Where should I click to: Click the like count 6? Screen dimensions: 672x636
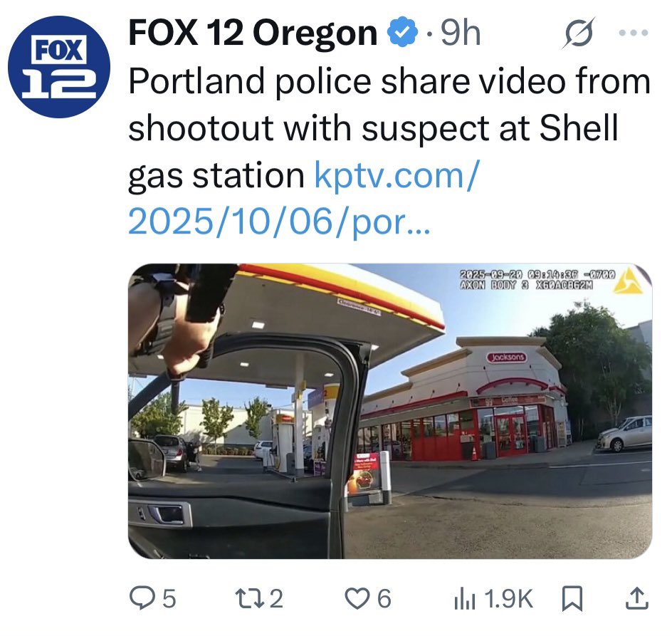coord(384,599)
